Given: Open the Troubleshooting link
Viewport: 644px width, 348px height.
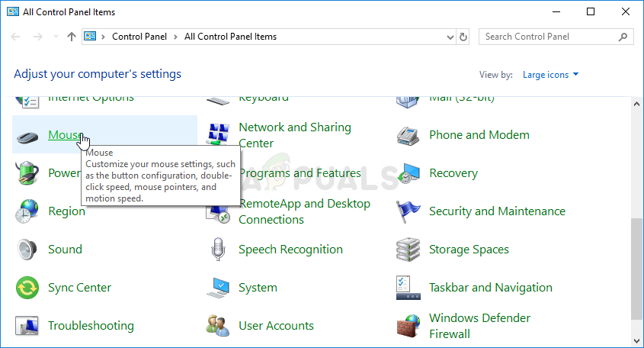Looking at the screenshot, I should pos(91,326).
